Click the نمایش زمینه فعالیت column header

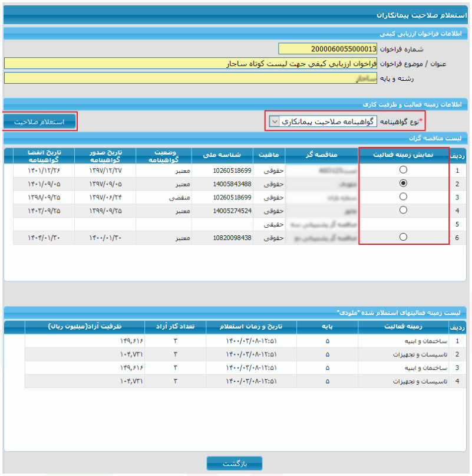[403, 155]
